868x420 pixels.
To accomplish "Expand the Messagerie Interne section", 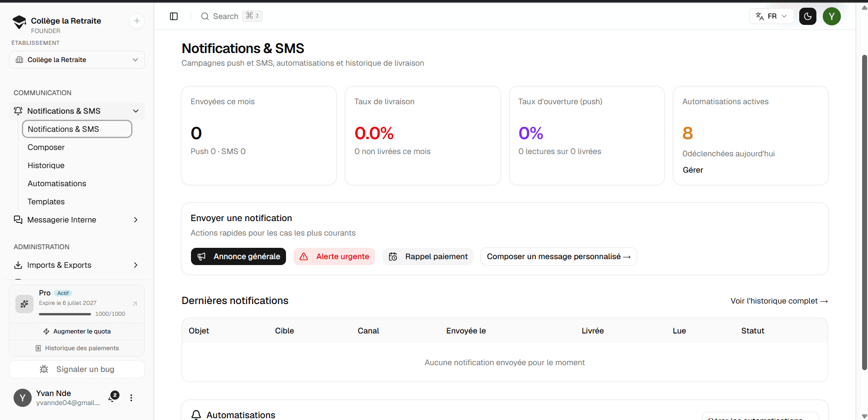I will (77, 220).
